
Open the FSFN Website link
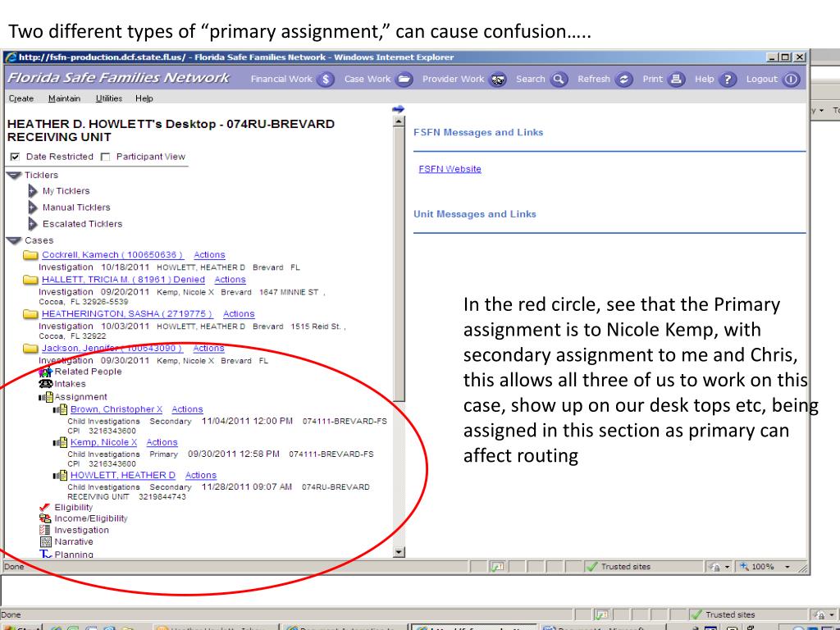[450, 169]
